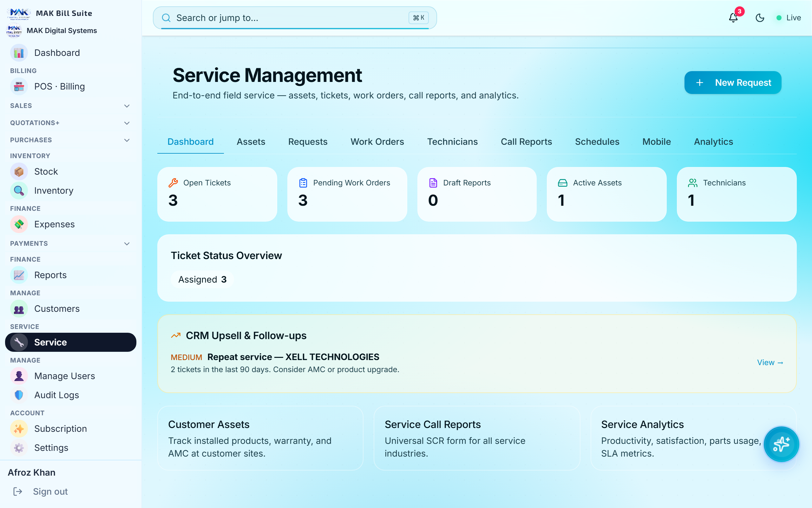Open the Customer Assets card
The image size is (812, 508).
tap(260, 438)
